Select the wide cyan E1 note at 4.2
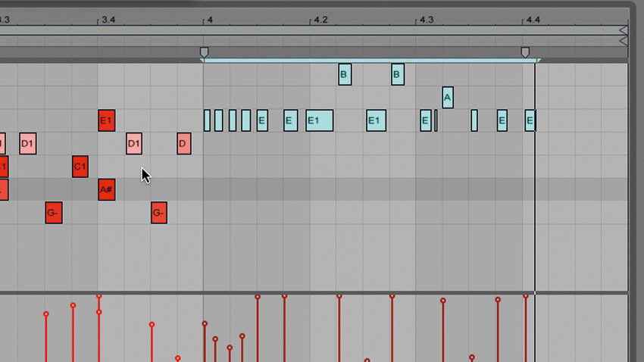644x362 pixels. coord(320,120)
